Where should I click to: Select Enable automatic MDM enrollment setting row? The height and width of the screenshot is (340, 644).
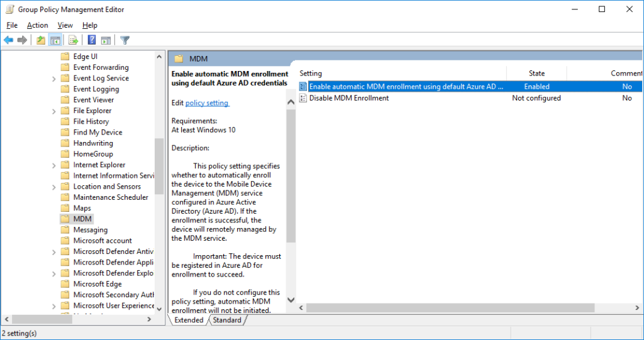pos(469,86)
